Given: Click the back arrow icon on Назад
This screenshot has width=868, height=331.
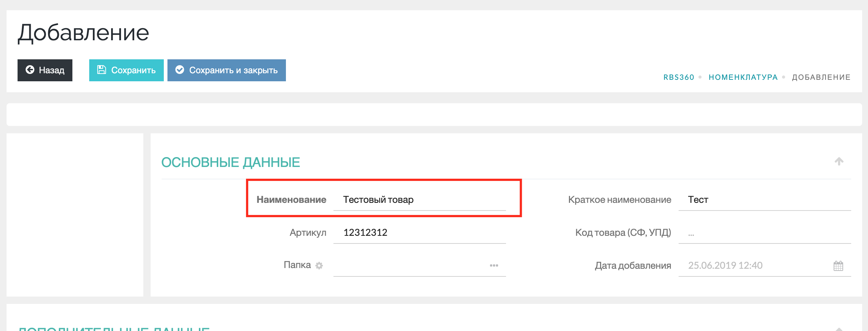Looking at the screenshot, I should pos(30,70).
